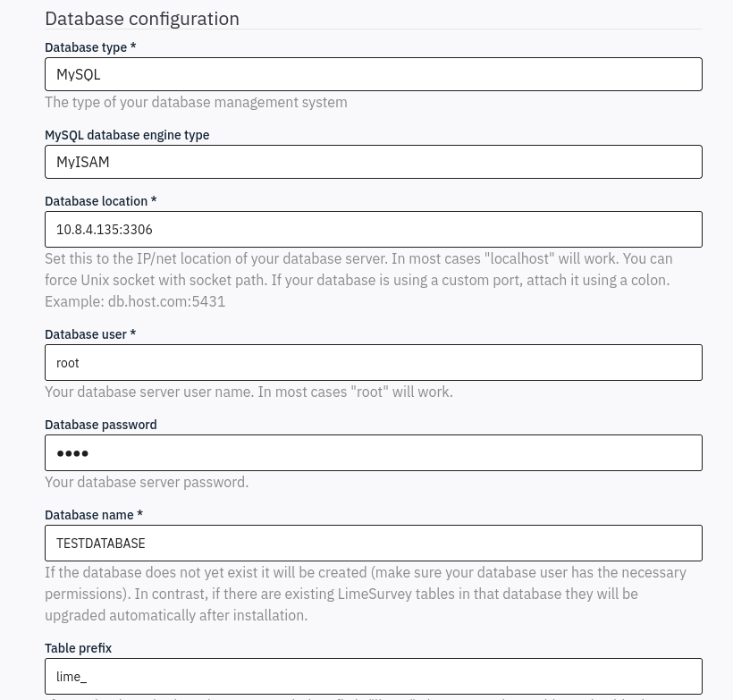Click the Database configuration heading
This screenshot has height=700, width=733.
point(141,18)
